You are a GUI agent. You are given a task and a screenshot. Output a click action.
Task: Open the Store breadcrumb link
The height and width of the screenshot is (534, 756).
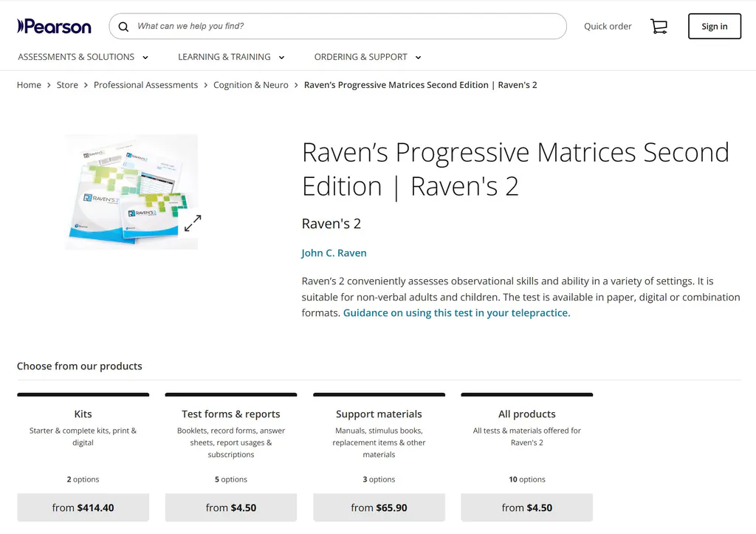click(x=67, y=85)
